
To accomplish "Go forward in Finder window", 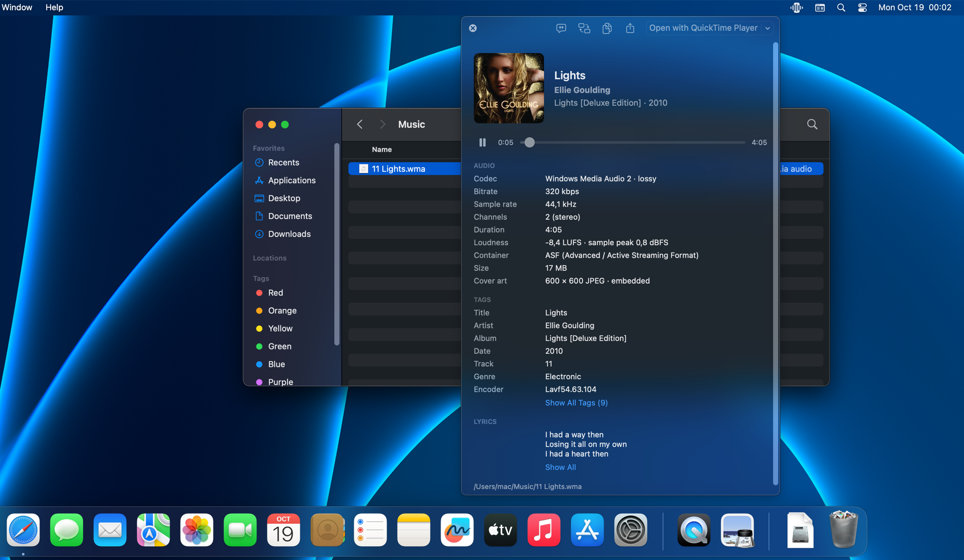I will (382, 124).
